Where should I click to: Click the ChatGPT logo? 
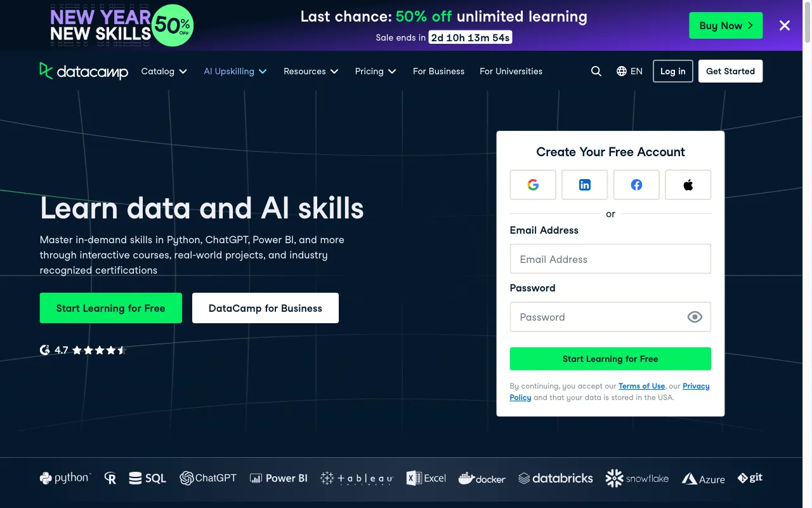click(x=208, y=478)
